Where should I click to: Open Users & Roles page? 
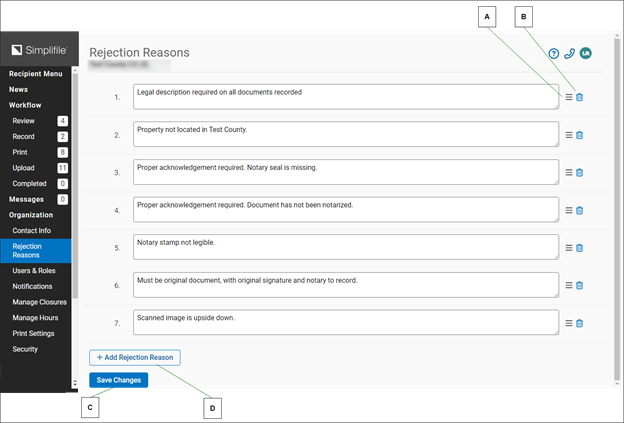(34, 271)
